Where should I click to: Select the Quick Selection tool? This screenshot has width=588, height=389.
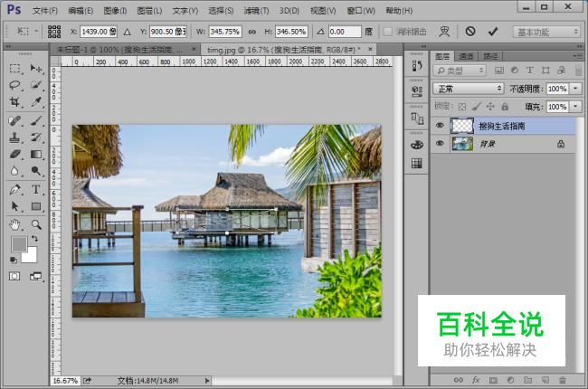coord(36,85)
